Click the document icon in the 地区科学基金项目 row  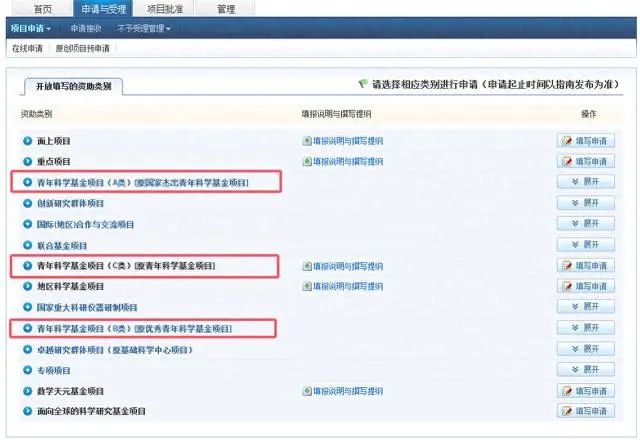(308, 287)
